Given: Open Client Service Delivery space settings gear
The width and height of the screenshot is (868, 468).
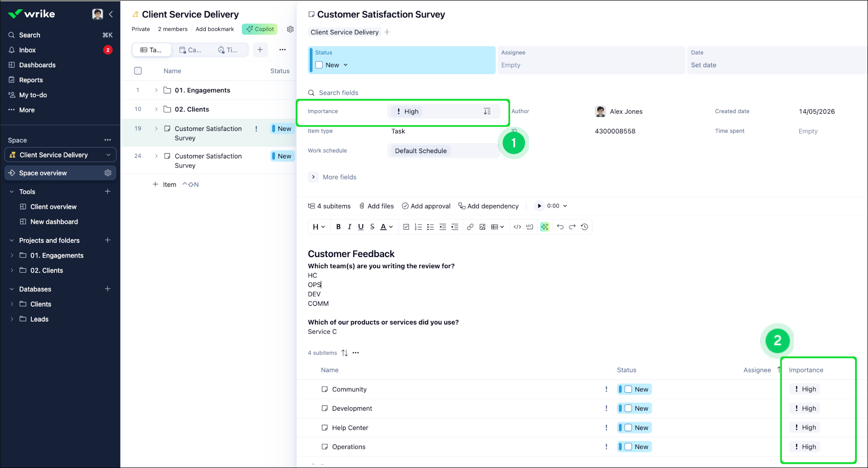Looking at the screenshot, I should tap(290, 29).
